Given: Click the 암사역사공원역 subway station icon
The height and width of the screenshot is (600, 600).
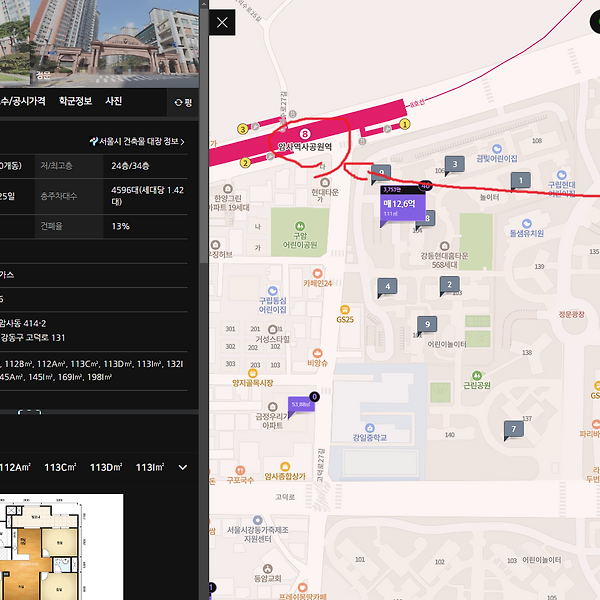Looking at the screenshot, I should (305, 133).
